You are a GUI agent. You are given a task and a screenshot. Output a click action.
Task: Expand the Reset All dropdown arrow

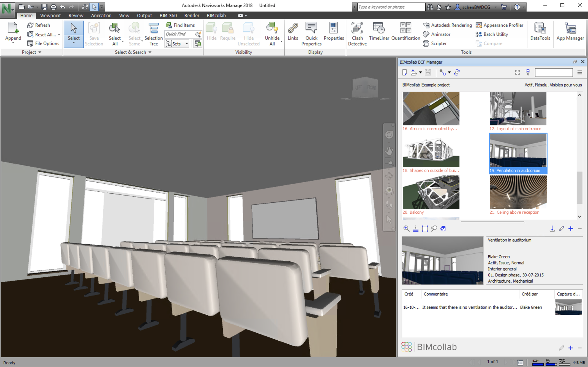tap(59, 35)
